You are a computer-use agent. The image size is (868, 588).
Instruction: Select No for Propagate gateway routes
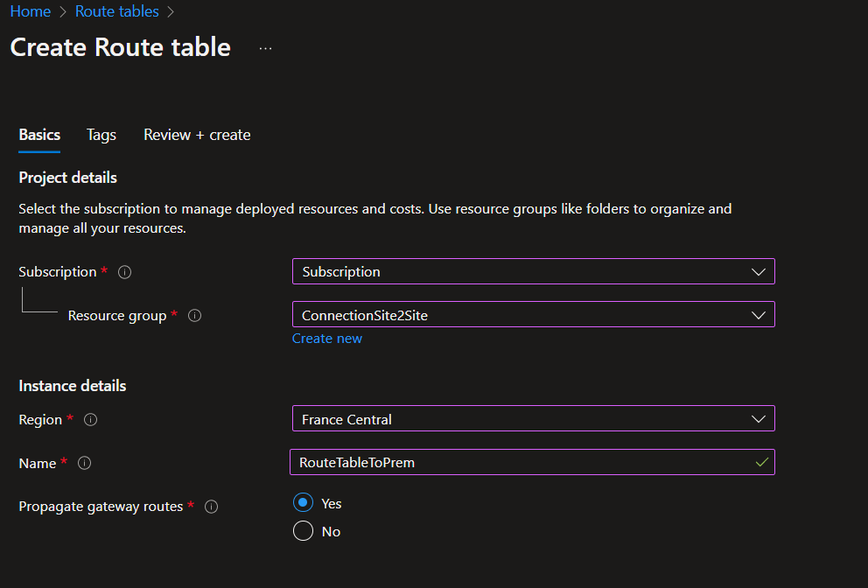pos(303,531)
